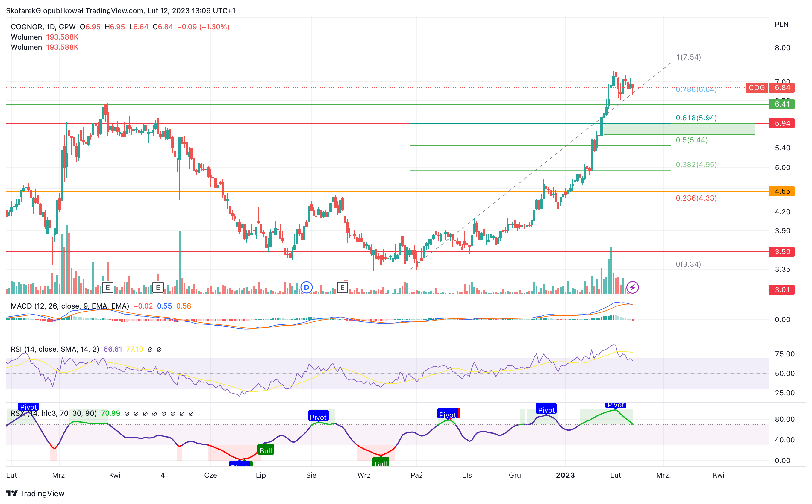
Task: Click the PLN currency label
Action: (x=782, y=24)
